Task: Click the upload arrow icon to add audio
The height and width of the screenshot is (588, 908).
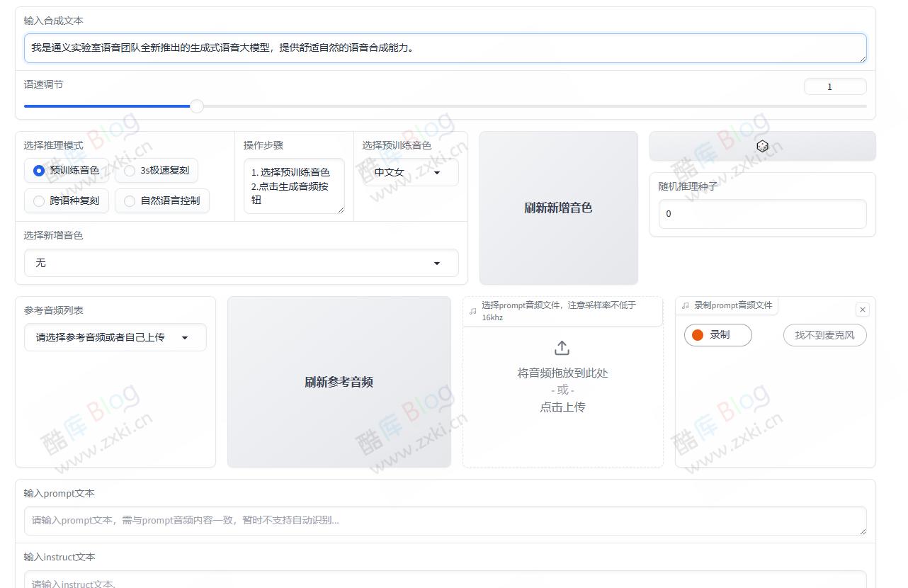Action: [x=562, y=348]
